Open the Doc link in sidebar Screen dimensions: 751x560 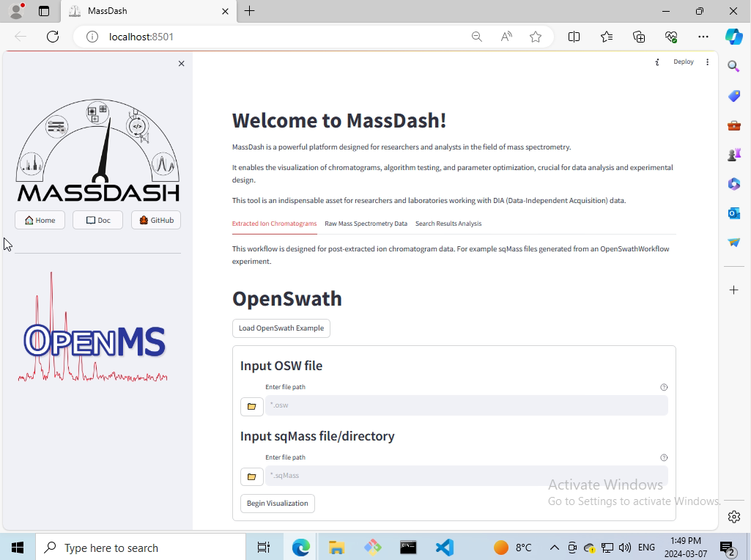97,220
